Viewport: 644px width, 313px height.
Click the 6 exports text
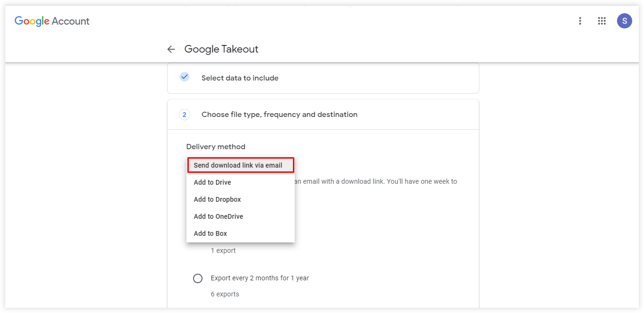[x=225, y=294]
